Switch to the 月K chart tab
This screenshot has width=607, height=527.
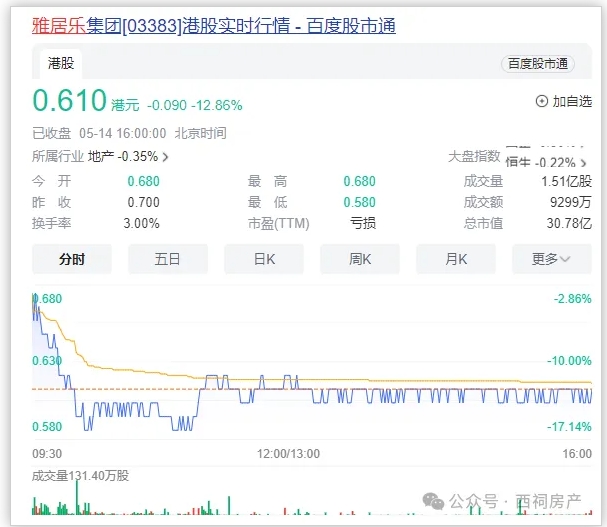coord(456,259)
